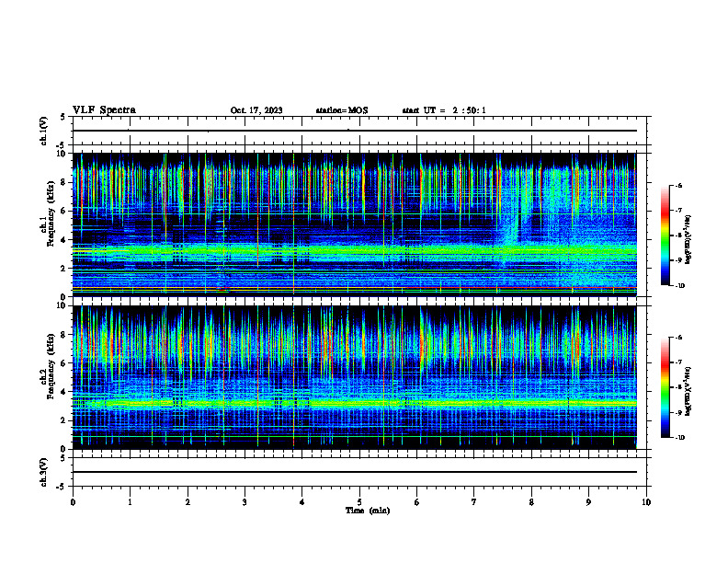Image resolution: width=728 pixels, height=563 pixels.
Task: Click the ch.1 spectrogram color scale bar
Action: click(x=665, y=236)
